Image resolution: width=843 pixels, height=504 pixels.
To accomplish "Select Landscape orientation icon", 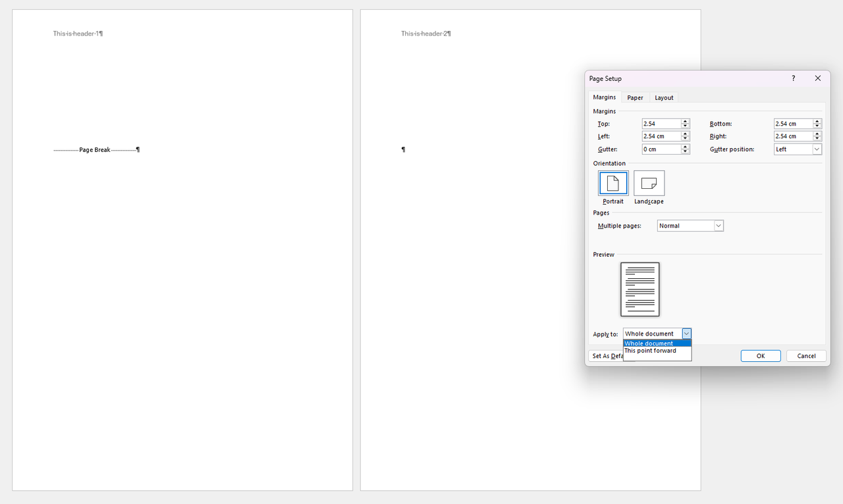I will coord(649,183).
